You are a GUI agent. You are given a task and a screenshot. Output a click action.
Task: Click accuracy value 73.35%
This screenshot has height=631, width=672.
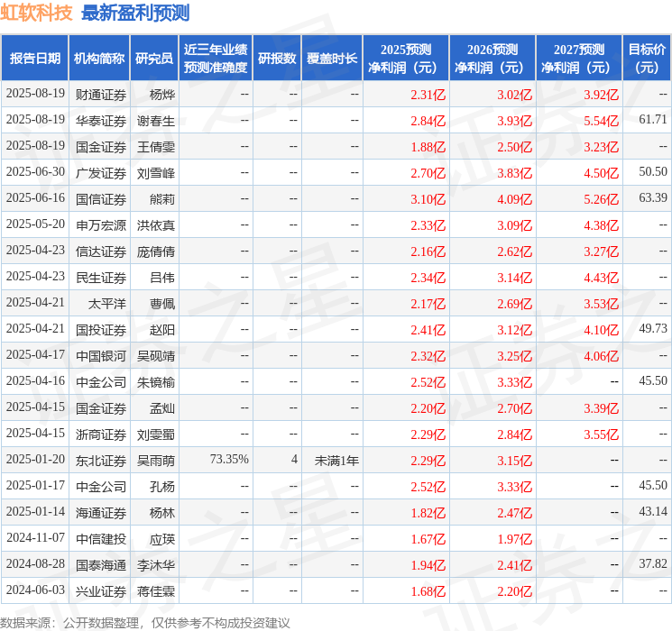click(229, 459)
